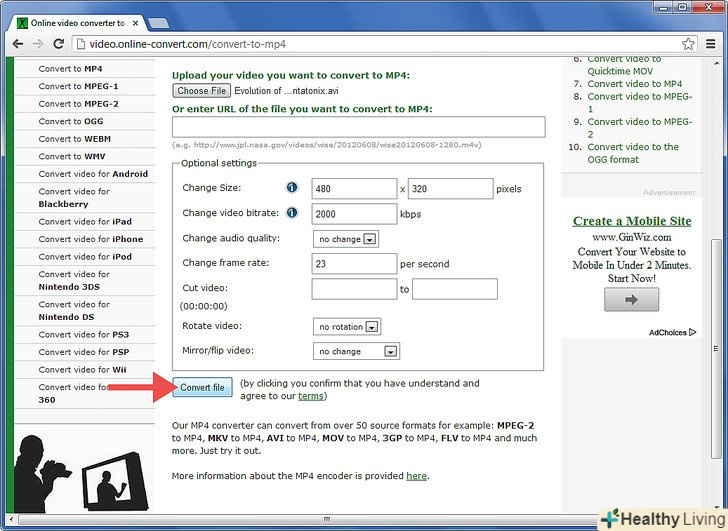This screenshot has height=531, width=728.
Task: Open a new browser tab
Action: tap(158, 23)
